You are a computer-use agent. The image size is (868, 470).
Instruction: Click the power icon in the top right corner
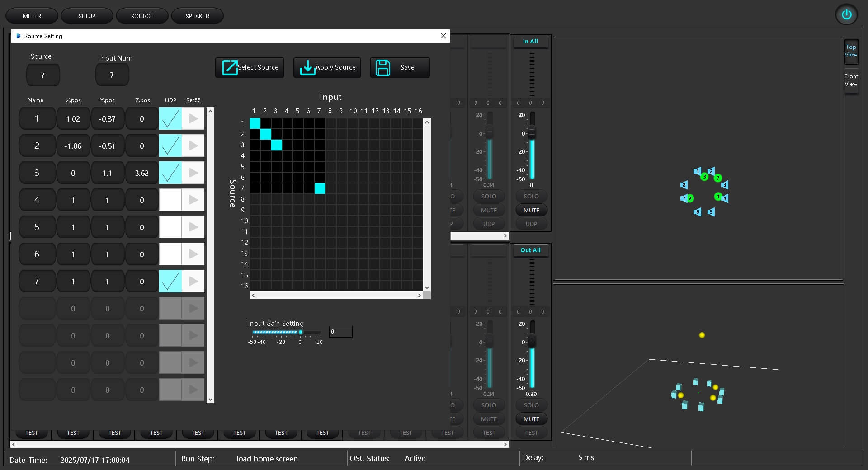[846, 14]
